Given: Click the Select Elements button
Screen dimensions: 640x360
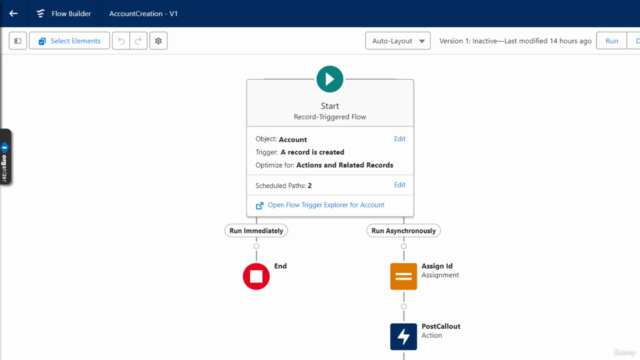Looking at the screenshot, I should point(69,41).
